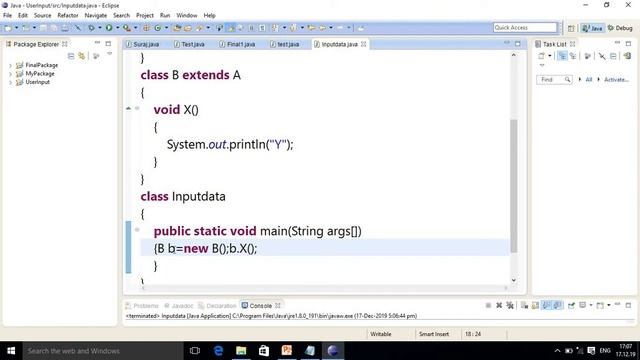Click Remove Launch X icon in Console

coord(499,305)
